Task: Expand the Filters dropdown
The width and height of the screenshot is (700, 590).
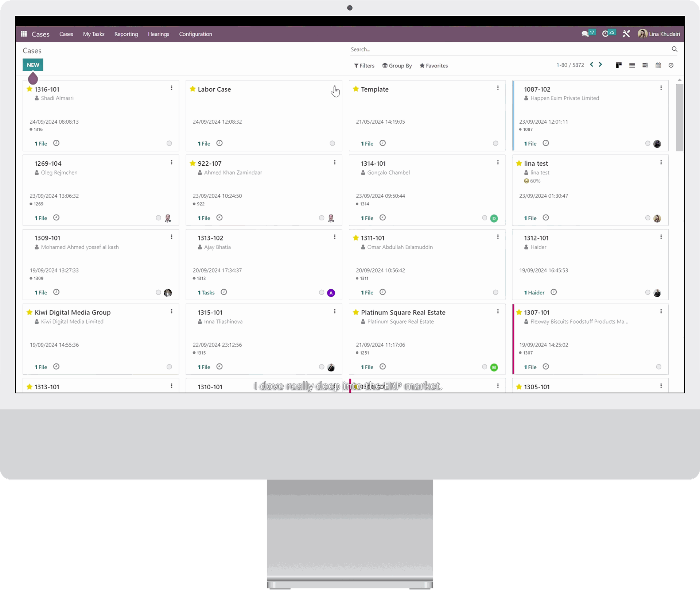Action: (364, 66)
